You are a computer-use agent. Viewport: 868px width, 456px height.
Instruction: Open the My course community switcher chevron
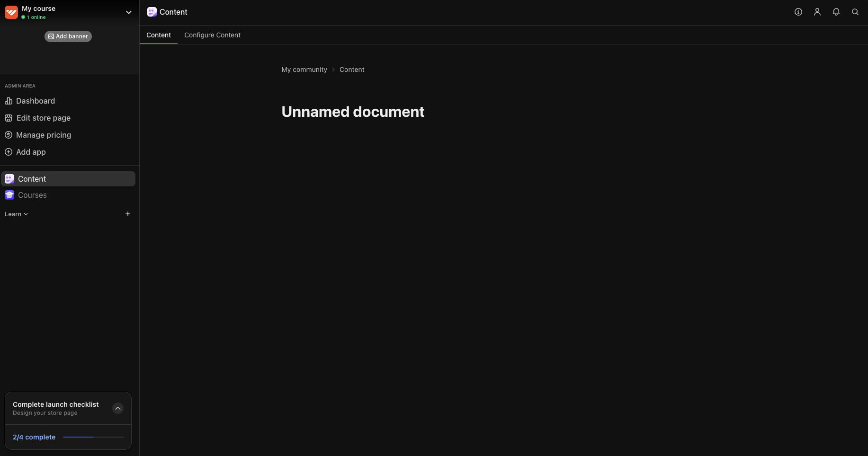tap(128, 12)
